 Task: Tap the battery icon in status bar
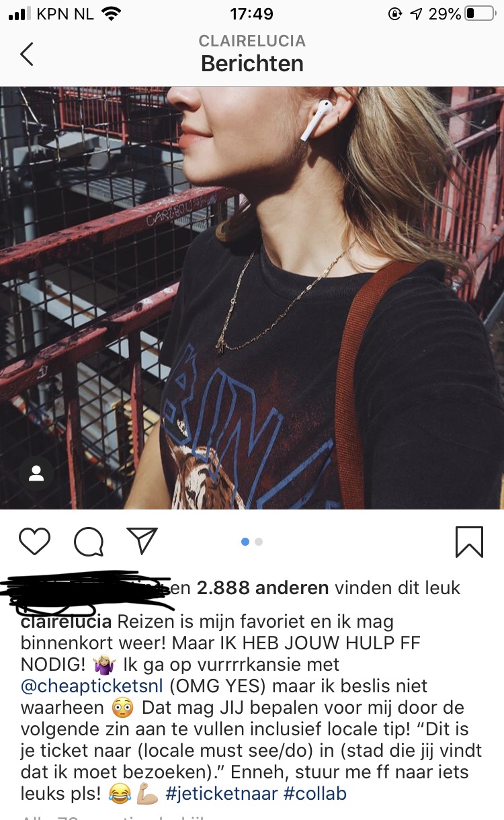(x=480, y=13)
